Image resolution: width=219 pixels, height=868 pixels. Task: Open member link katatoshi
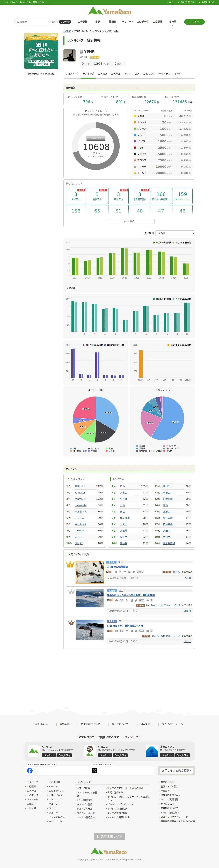click(x=151, y=605)
